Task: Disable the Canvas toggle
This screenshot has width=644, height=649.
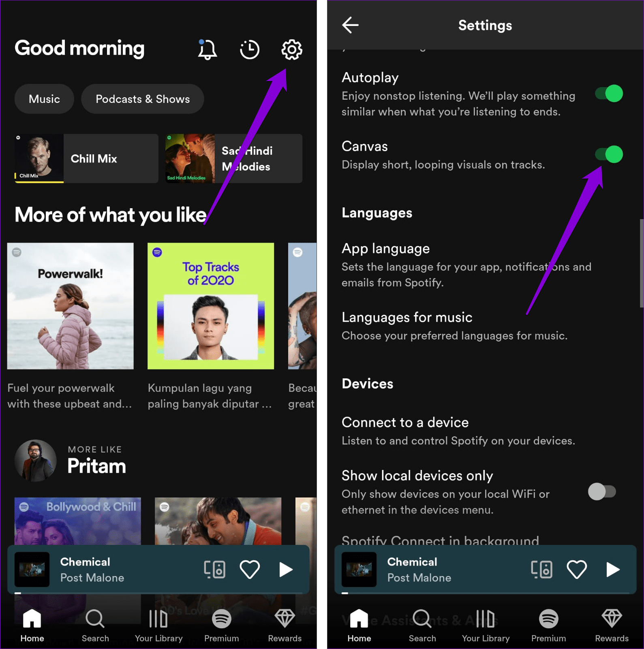Action: 609,154
